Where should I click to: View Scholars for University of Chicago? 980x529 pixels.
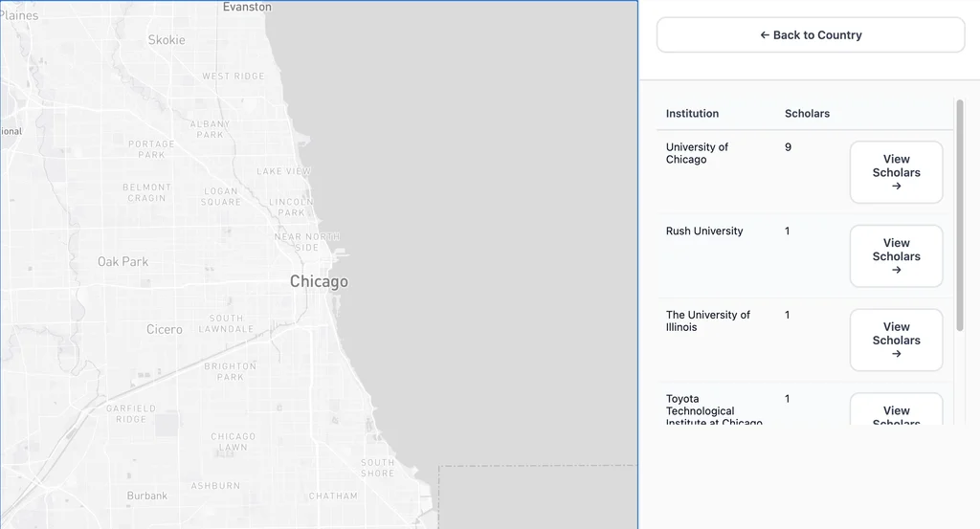click(x=896, y=172)
